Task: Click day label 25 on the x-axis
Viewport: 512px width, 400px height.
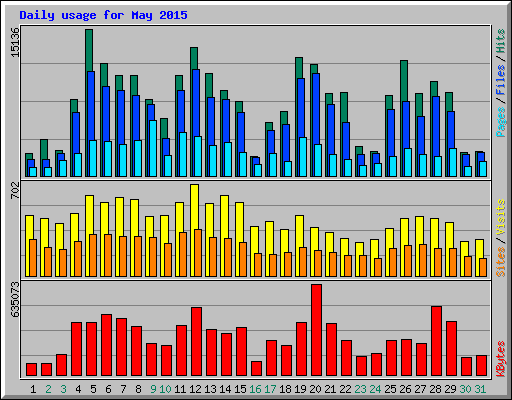Action: (390, 389)
